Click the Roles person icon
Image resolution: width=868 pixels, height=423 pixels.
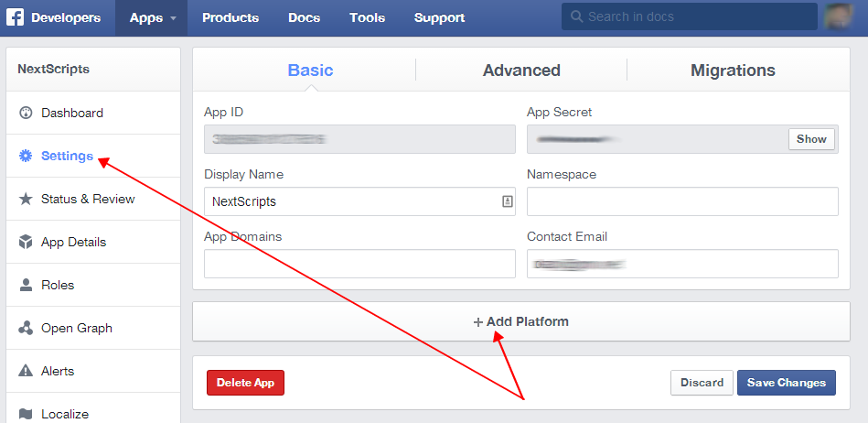click(x=26, y=286)
